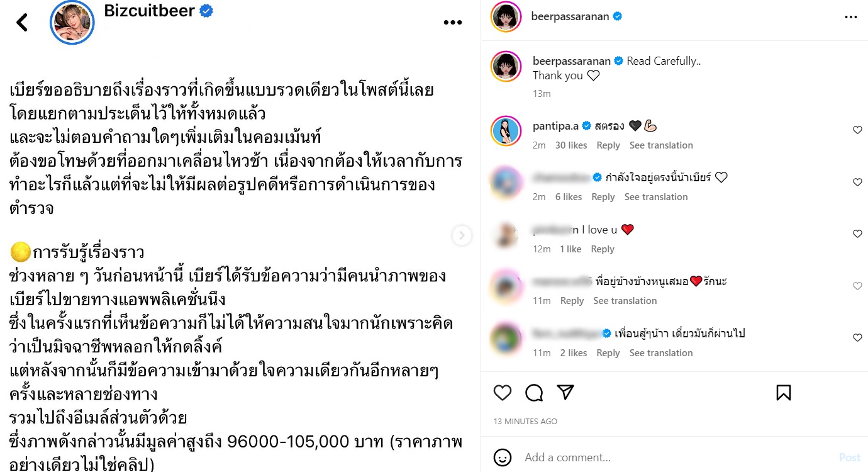Click the beerpassaranan username in the header
This screenshot has width=868, height=472.
[x=570, y=16]
